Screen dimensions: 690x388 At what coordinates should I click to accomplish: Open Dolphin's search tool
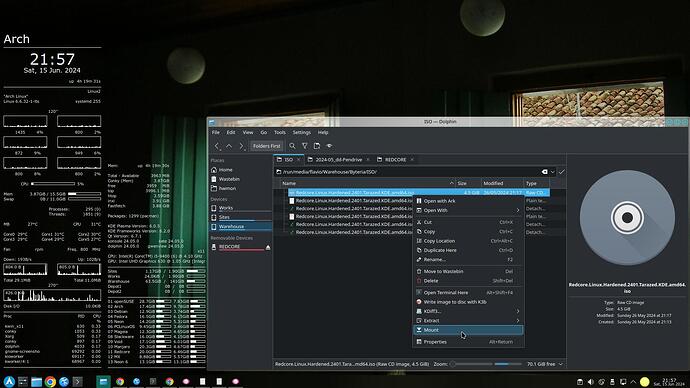(292, 146)
